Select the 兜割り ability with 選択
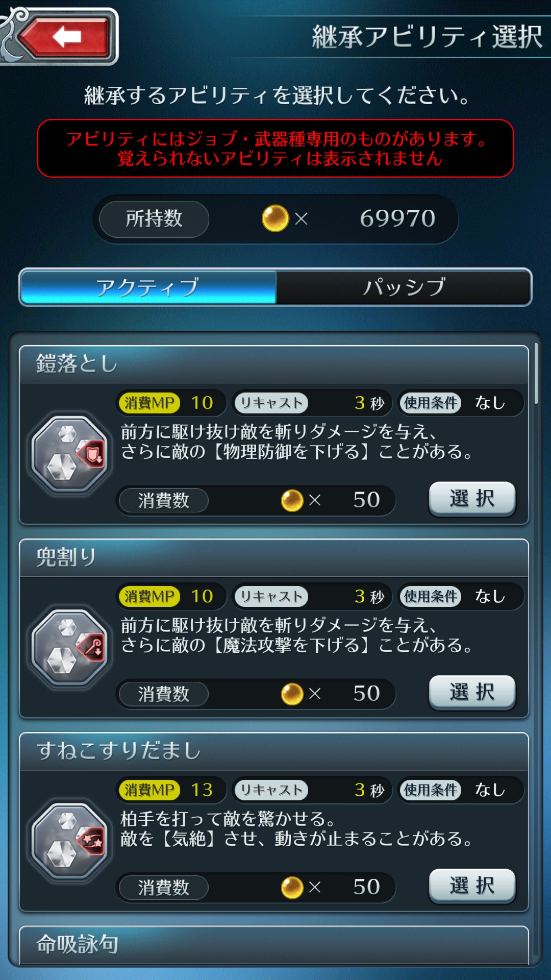 pyautogui.click(x=472, y=692)
